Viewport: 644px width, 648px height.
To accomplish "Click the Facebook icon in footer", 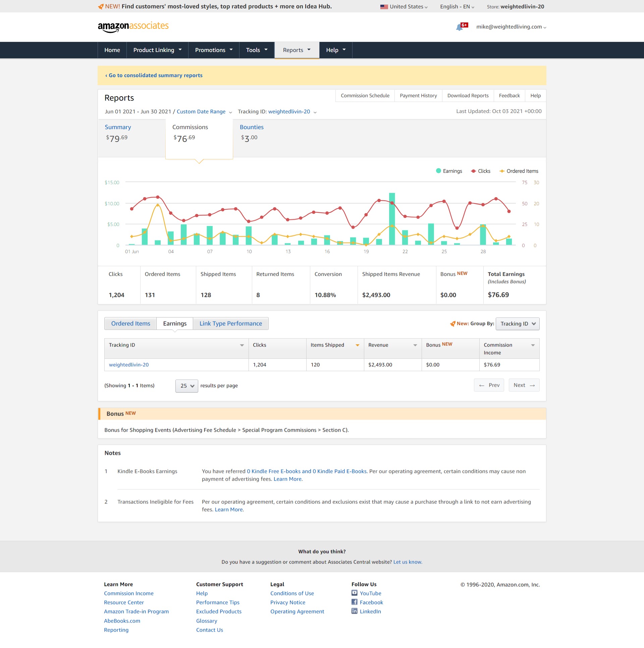I will (x=355, y=602).
